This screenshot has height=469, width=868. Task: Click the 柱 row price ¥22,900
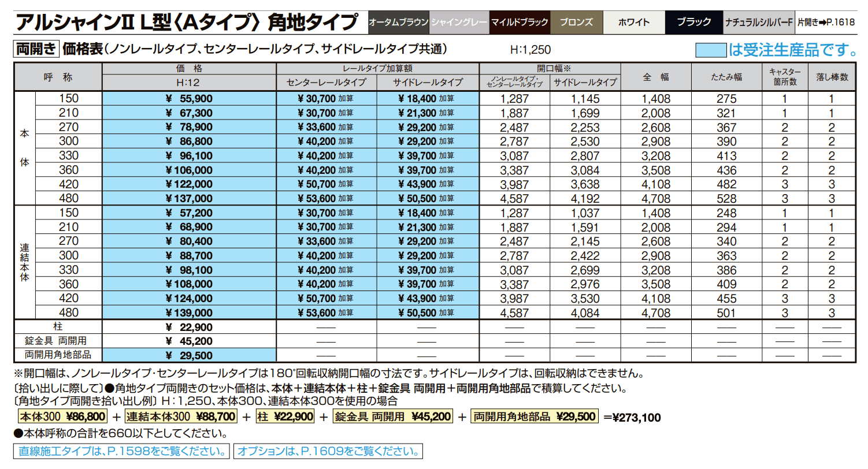point(188,327)
